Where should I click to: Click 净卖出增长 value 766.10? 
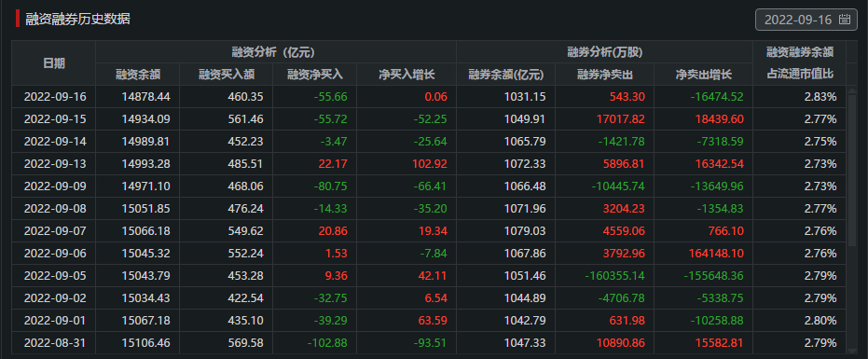[x=725, y=231]
